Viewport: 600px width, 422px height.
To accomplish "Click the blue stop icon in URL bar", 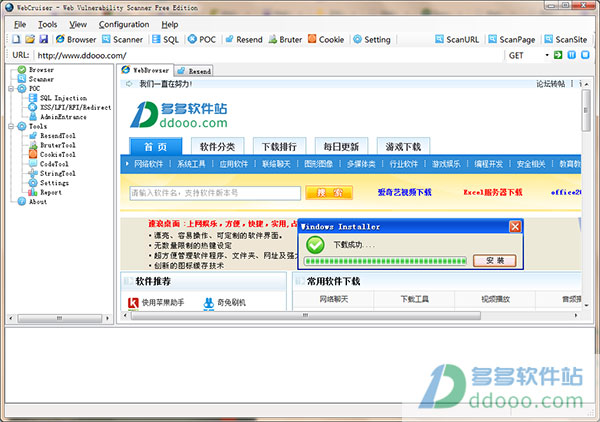I will (585, 55).
